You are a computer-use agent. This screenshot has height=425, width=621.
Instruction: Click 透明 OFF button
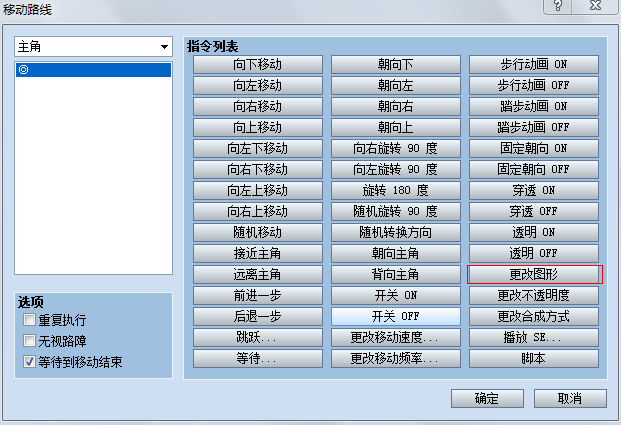534,253
